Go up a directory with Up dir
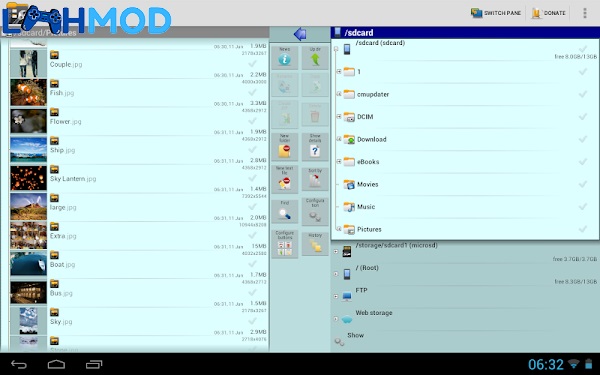600x375 pixels. [315, 57]
